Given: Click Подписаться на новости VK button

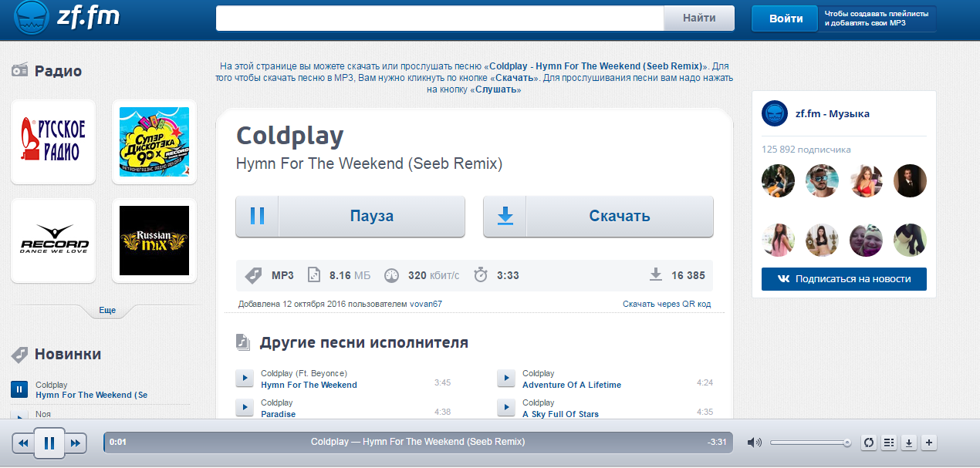Looking at the screenshot, I should pyautogui.click(x=844, y=279).
